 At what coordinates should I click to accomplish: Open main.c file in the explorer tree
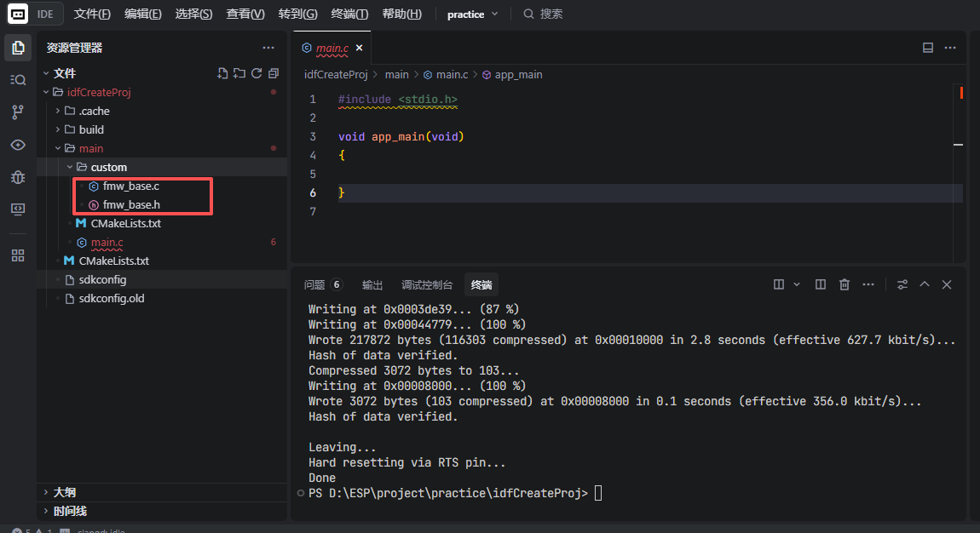[x=107, y=242]
